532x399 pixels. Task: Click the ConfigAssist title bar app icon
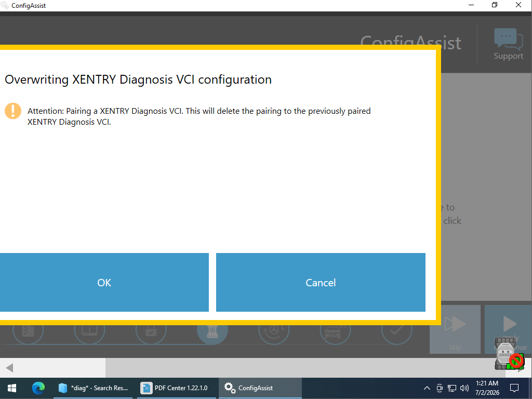tap(5, 5)
